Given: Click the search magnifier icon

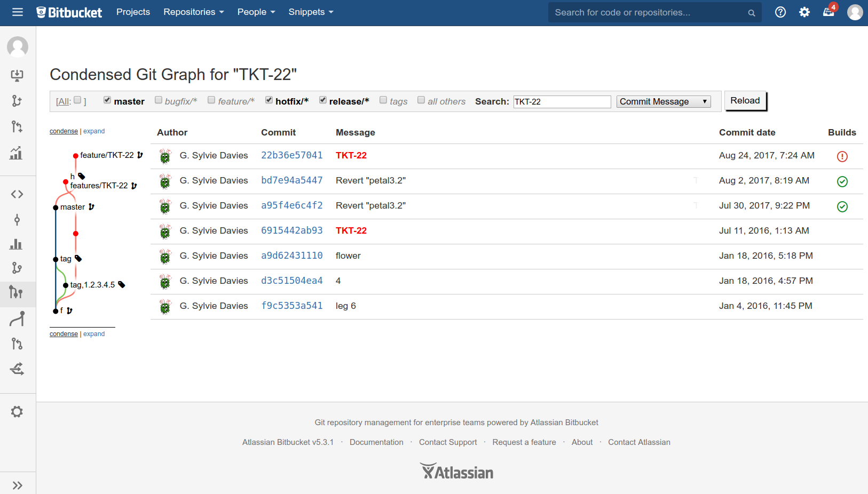Looking at the screenshot, I should (x=751, y=13).
